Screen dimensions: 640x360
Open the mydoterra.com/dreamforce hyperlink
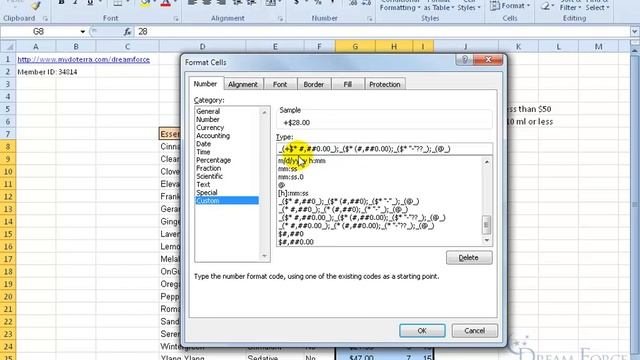(x=84, y=60)
